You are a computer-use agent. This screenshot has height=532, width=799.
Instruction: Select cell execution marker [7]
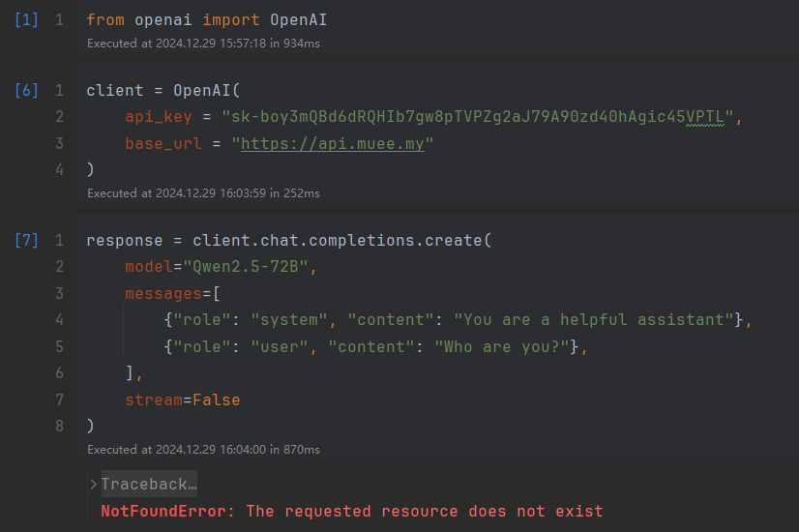point(26,240)
